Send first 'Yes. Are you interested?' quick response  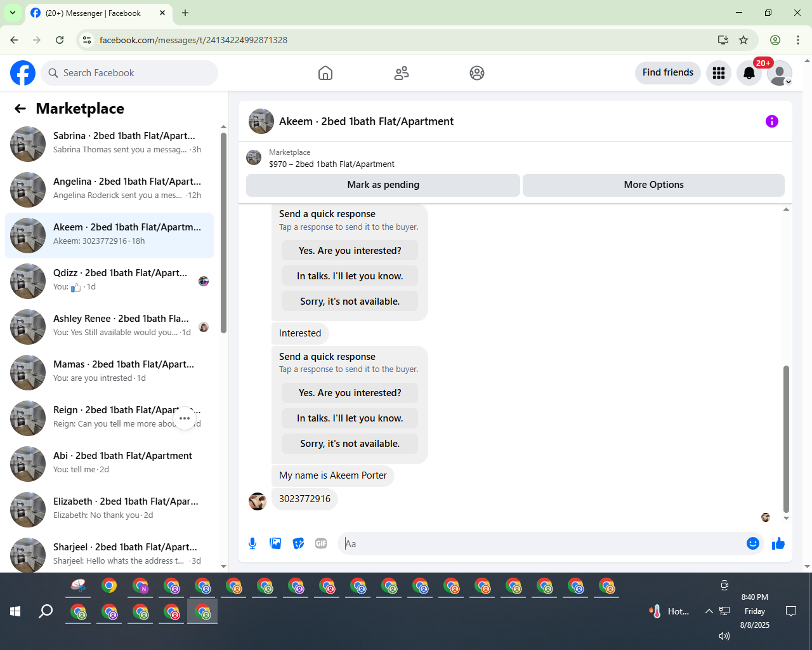(x=350, y=251)
